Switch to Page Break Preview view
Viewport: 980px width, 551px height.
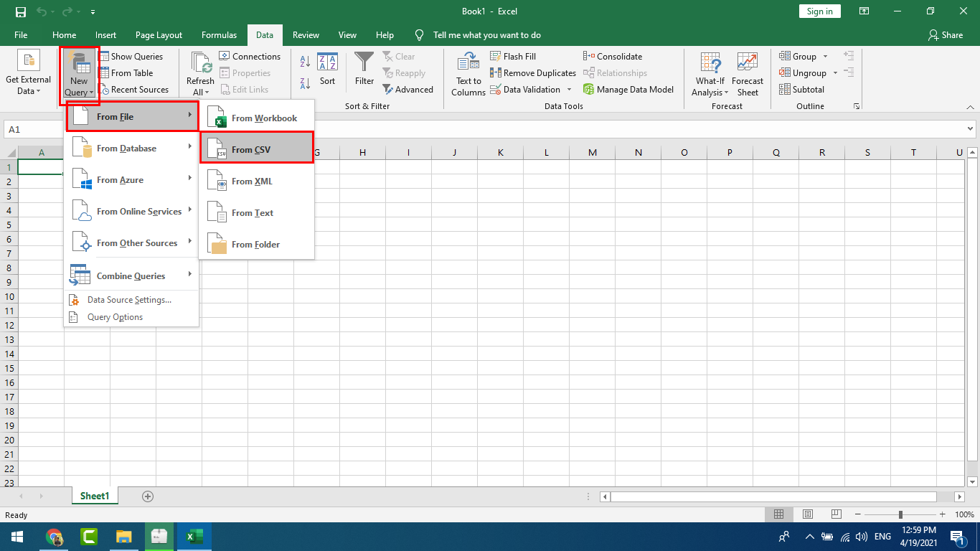(836, 514)
